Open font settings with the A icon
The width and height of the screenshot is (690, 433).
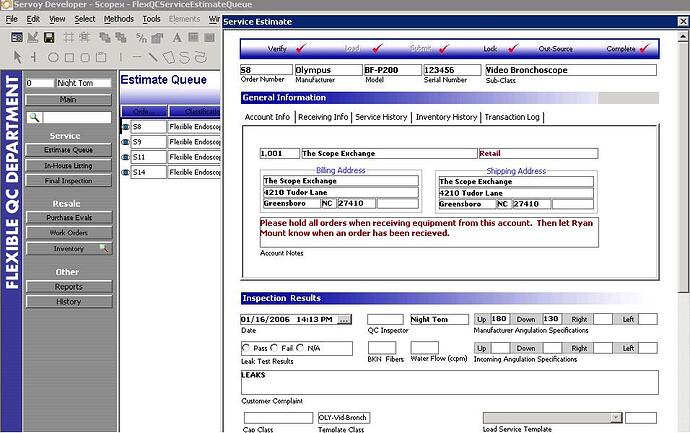177,38
